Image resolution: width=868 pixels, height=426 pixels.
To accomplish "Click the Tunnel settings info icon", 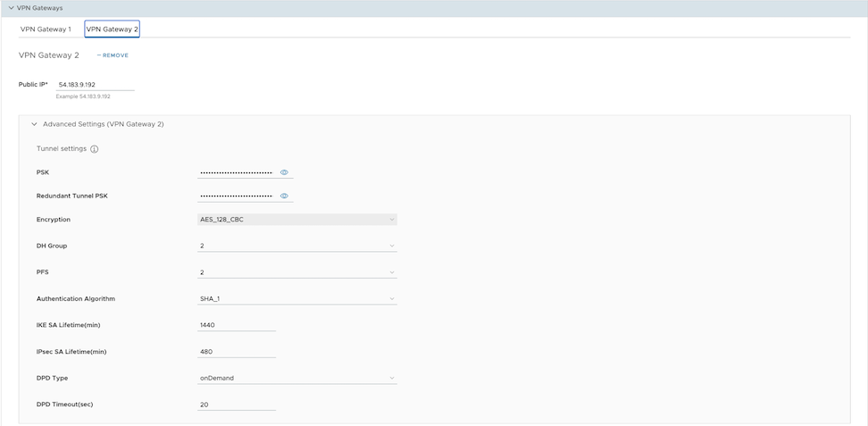I will click(x=94, y=149).
